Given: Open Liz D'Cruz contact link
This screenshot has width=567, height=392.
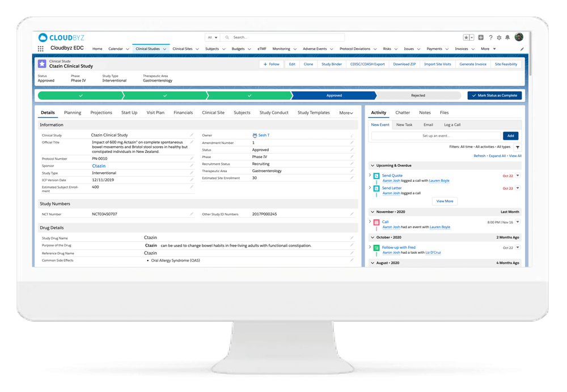Looking at the screenshot, I should click(433, 253).
